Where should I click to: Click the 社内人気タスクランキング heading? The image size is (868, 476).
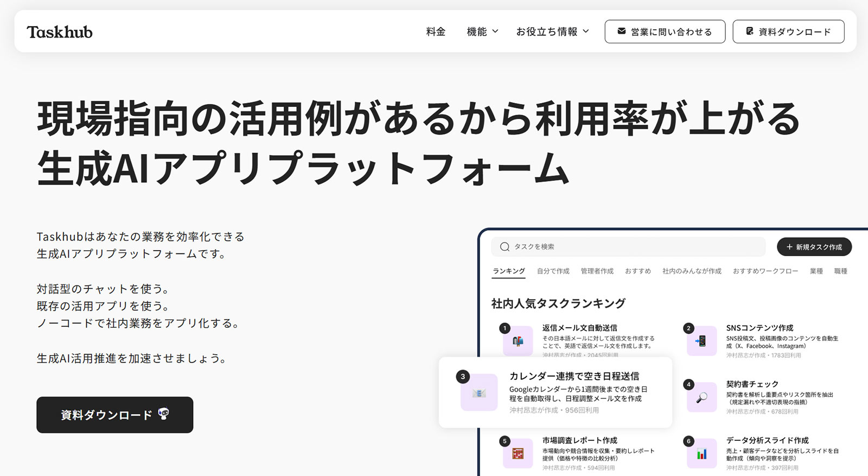(558, 303)
